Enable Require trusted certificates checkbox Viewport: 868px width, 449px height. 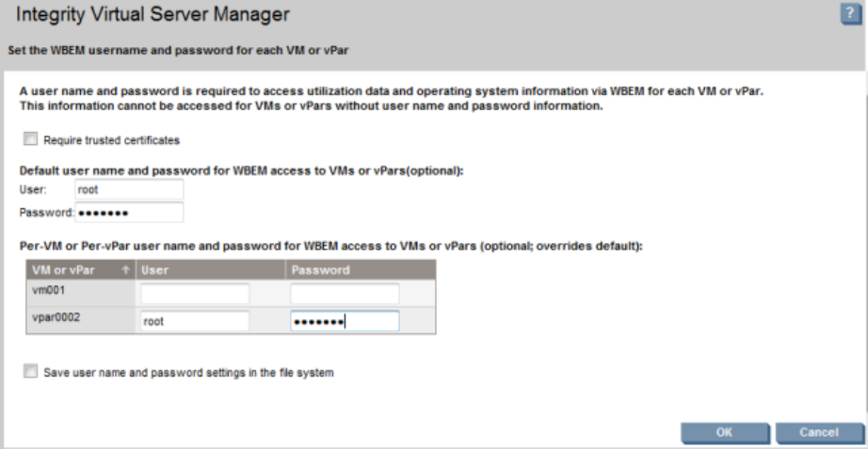coord(31,139)
